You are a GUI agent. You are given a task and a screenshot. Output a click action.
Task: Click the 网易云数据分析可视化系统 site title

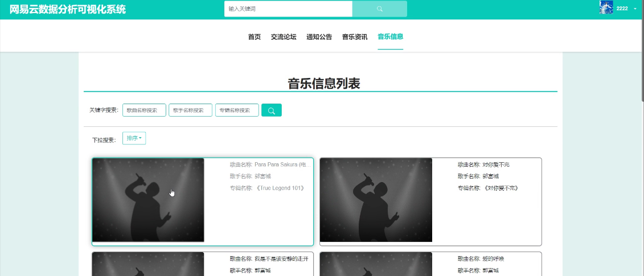click(67, 9)
